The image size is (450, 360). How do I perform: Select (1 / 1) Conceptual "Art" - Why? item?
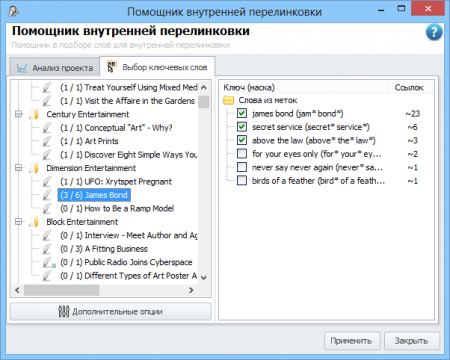tap(116, 128)
